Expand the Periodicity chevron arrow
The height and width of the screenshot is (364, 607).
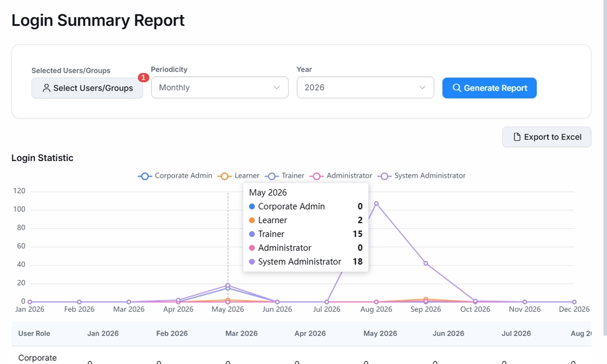coord(276,88)
